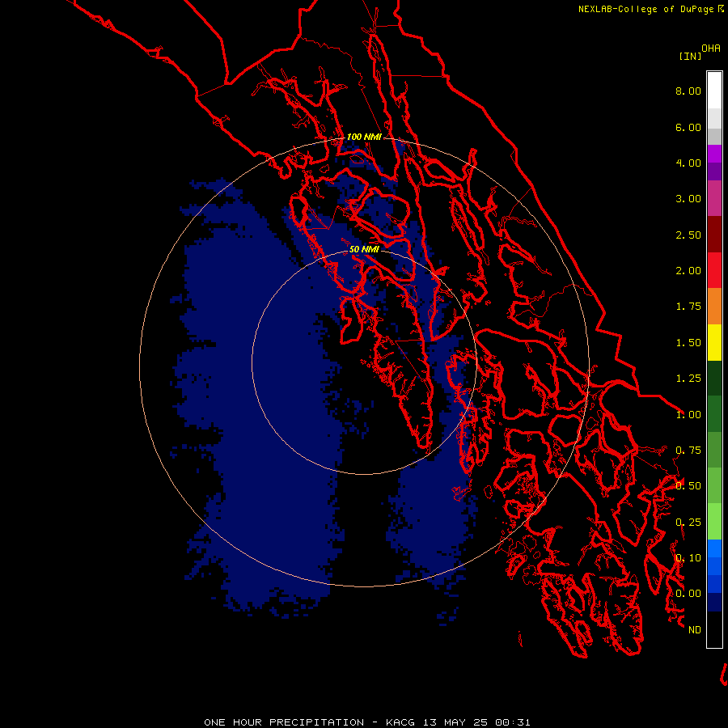Screen dimensions: 728x728
Task: Click the [IN] units label
Action: coord(690,56)
